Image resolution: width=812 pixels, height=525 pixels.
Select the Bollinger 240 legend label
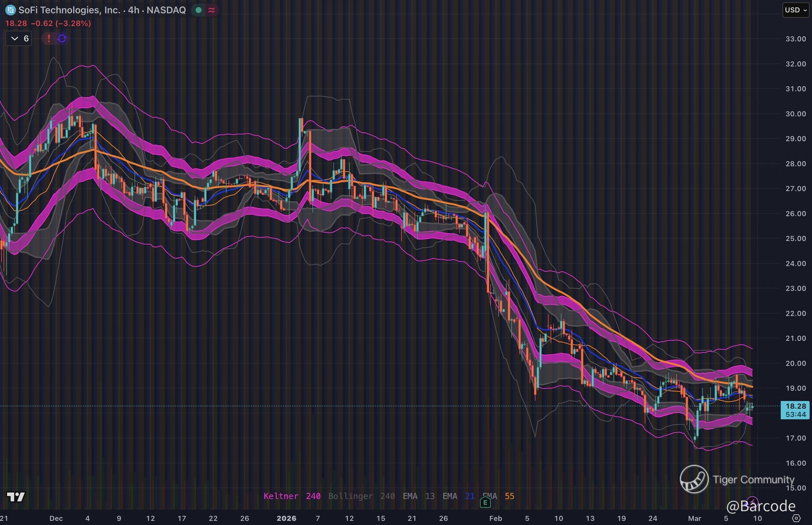[361, 496]
